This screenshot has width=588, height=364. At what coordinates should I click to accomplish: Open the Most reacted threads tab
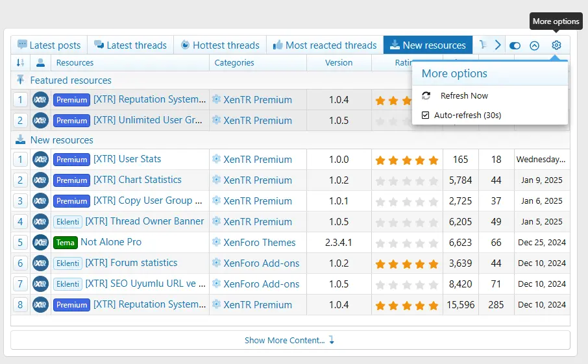click(x=325, y=45)
